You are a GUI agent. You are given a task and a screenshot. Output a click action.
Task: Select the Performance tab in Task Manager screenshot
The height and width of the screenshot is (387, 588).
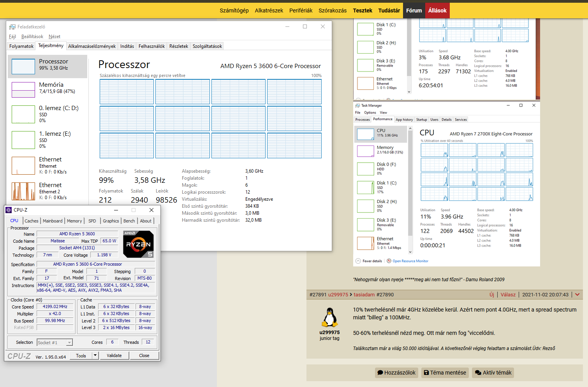click(x=383, y=119)
